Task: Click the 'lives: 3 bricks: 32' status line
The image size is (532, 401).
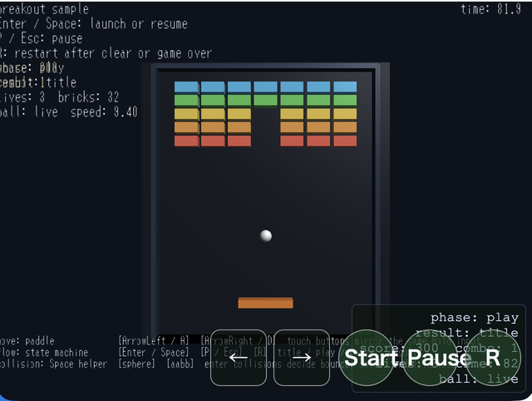Action: [x=59, y=97]
